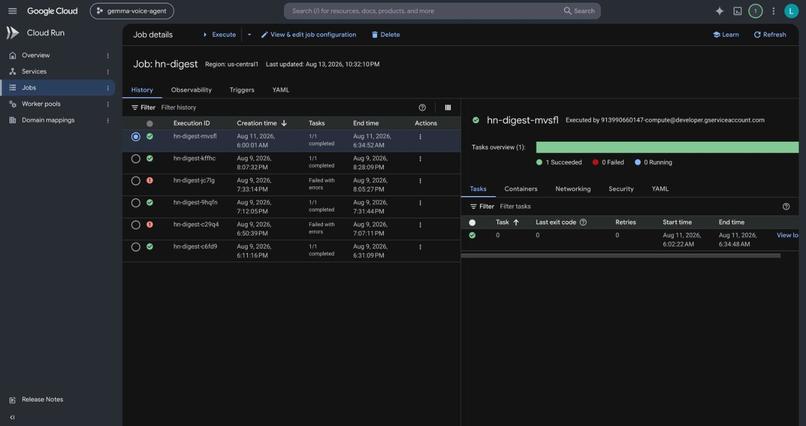Open the main navigation hamburger menu

coord(12,11)
